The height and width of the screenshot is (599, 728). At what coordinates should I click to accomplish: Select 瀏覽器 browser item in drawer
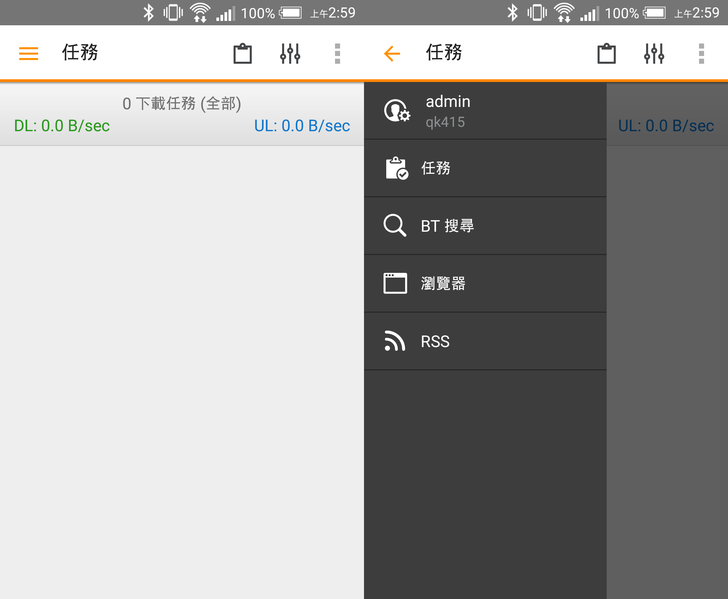443,284
